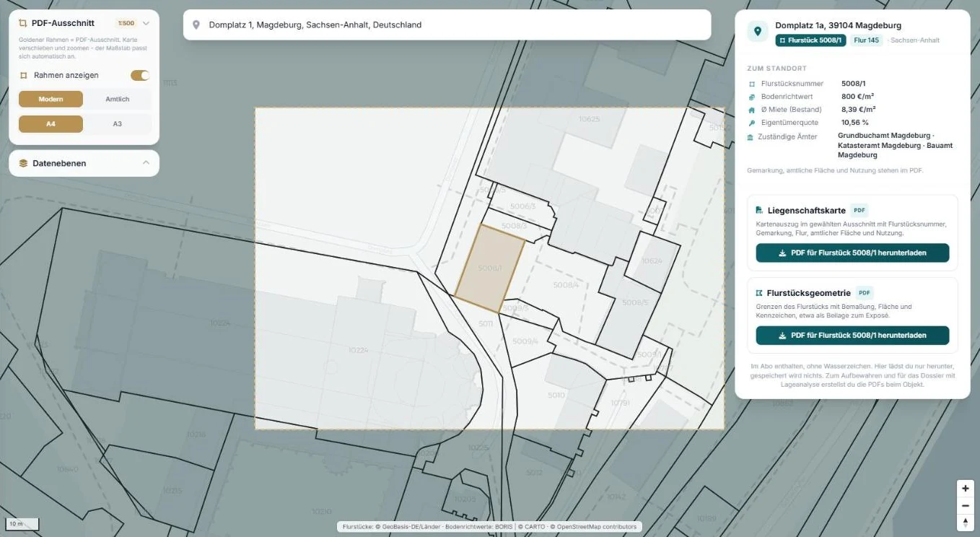Click the PDF tag next to Flurstücksgeometrie

click(x=865, y=293)
